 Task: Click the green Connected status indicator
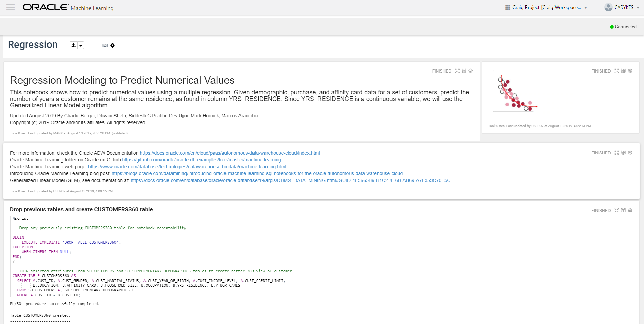(623, 27)
